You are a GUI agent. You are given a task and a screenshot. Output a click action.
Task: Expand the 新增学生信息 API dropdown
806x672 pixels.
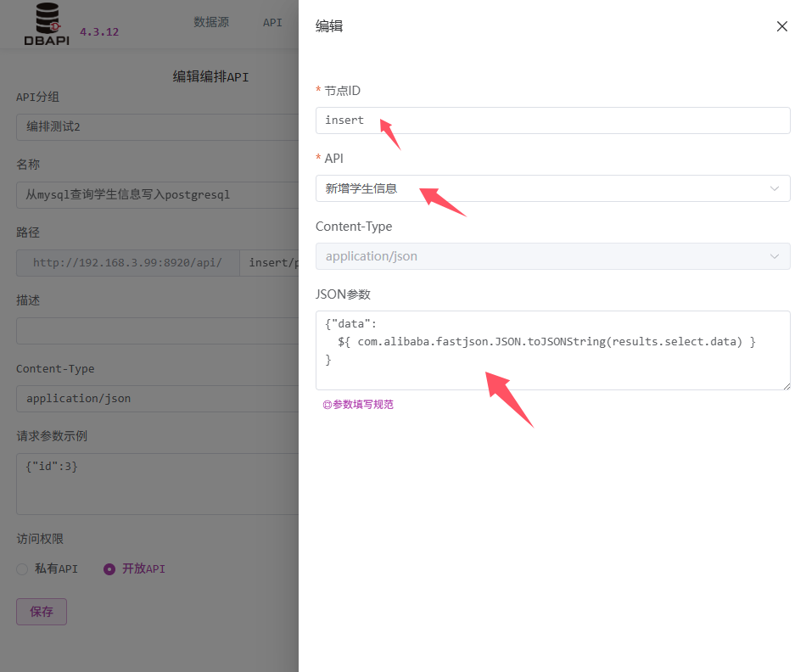pyautogui.click(x=543, y=188)
